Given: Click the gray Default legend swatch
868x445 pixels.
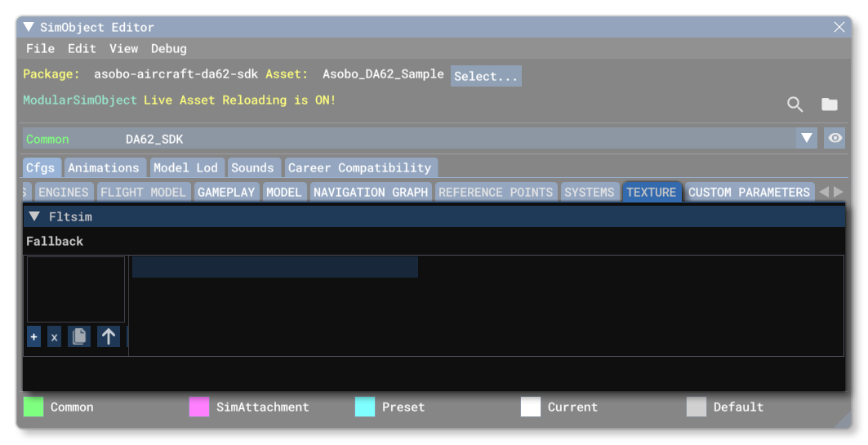Looking at the screenshot, I should click(x=697, y=407).
